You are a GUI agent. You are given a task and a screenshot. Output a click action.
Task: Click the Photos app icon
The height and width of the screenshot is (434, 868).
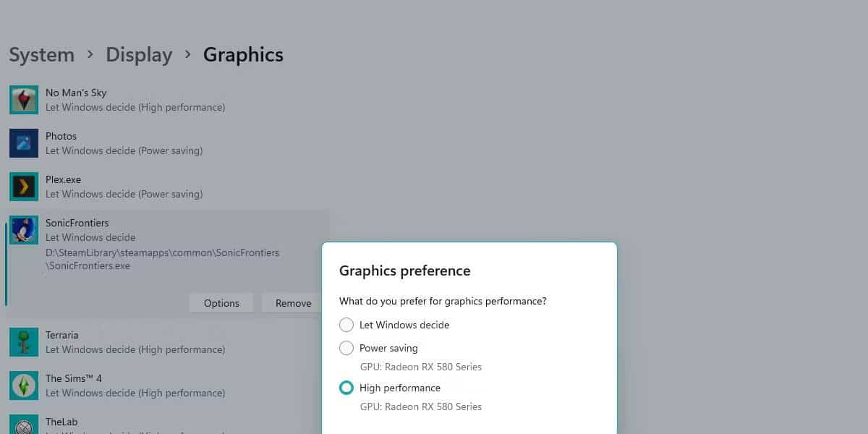pos(23,142)
